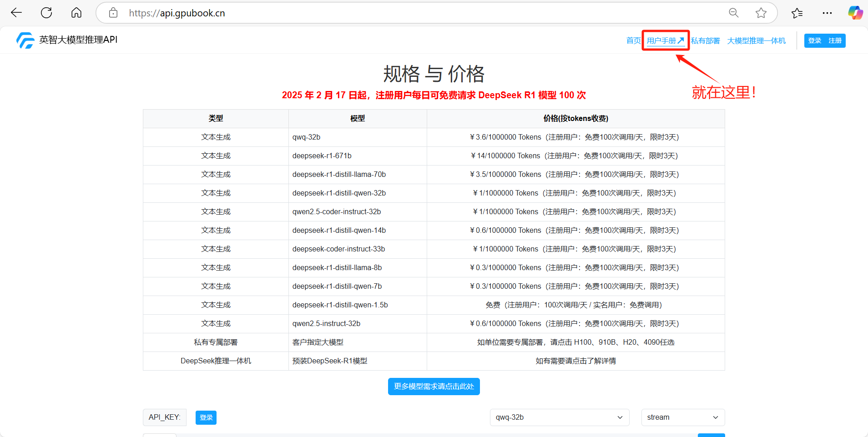Select deepseek-coder-instruct-33b cell

358,249
